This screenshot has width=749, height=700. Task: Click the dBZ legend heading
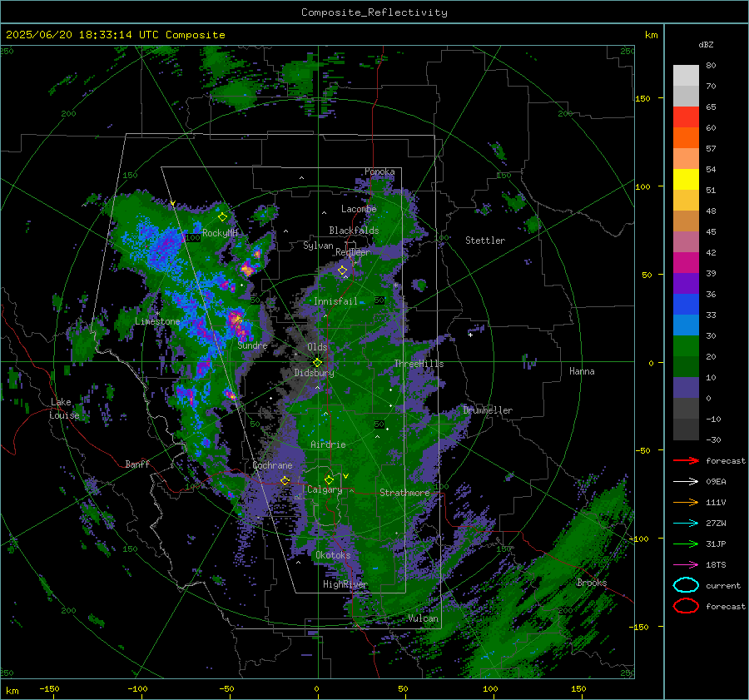point(706,44)
